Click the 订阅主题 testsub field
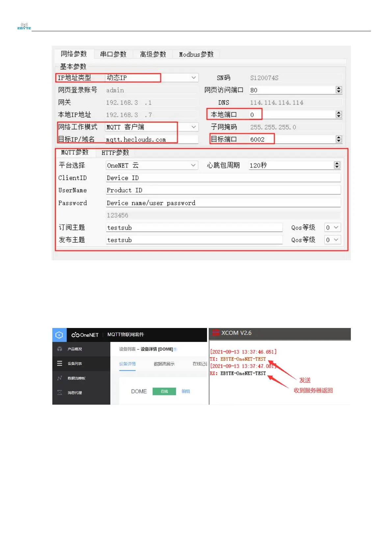392x554 pixels. click(x=194, y=228)
